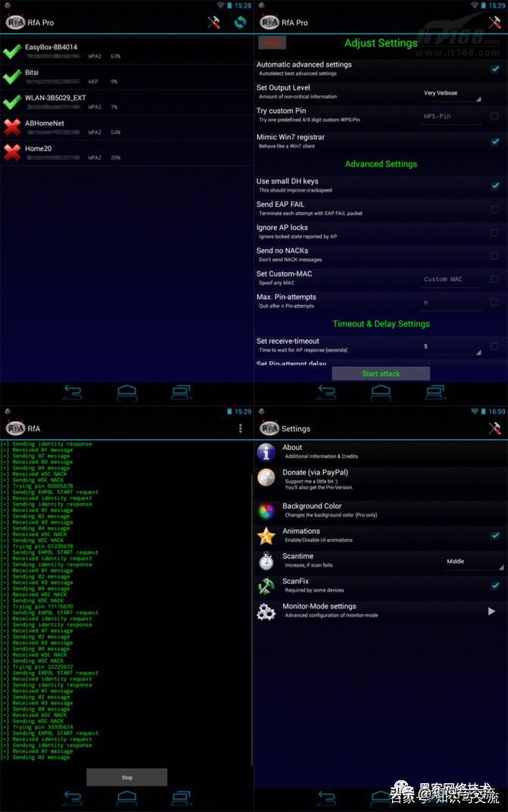Tick the Set Custom-MAC checkbox

495,279
